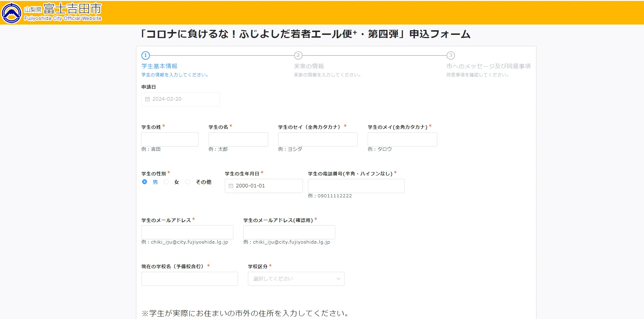
Task: Go to 実家の情報 step
Action: coord(309,66)
